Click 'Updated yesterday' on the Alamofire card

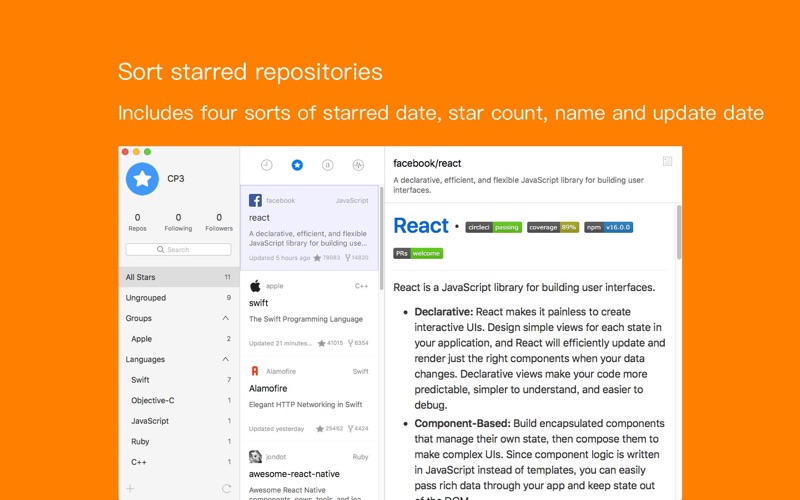point(276,429)
